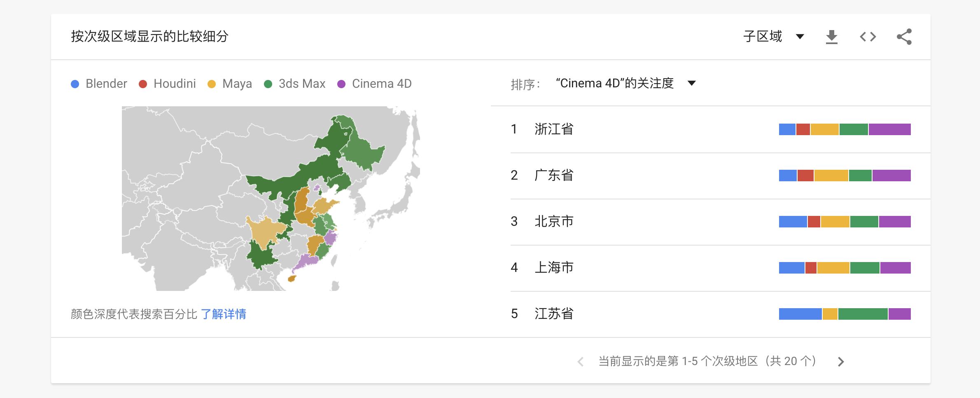Click the 了解详情 link
This screenshot has height=398, width=980.
[224, 314]
